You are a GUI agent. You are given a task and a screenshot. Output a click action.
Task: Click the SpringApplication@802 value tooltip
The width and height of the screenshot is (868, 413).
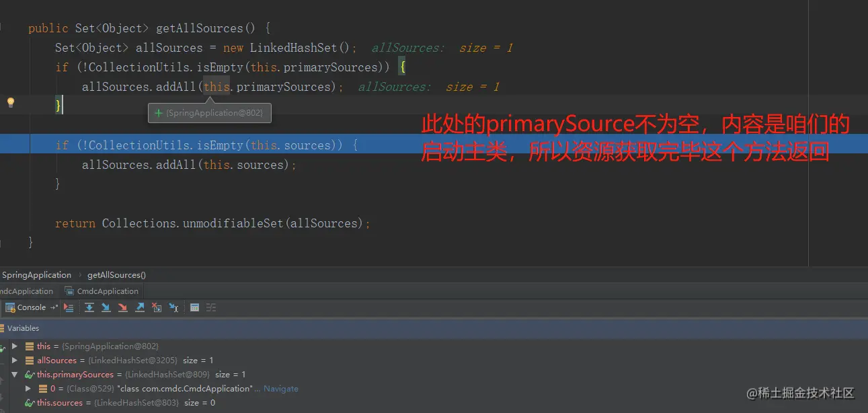[x=210, y=114]
